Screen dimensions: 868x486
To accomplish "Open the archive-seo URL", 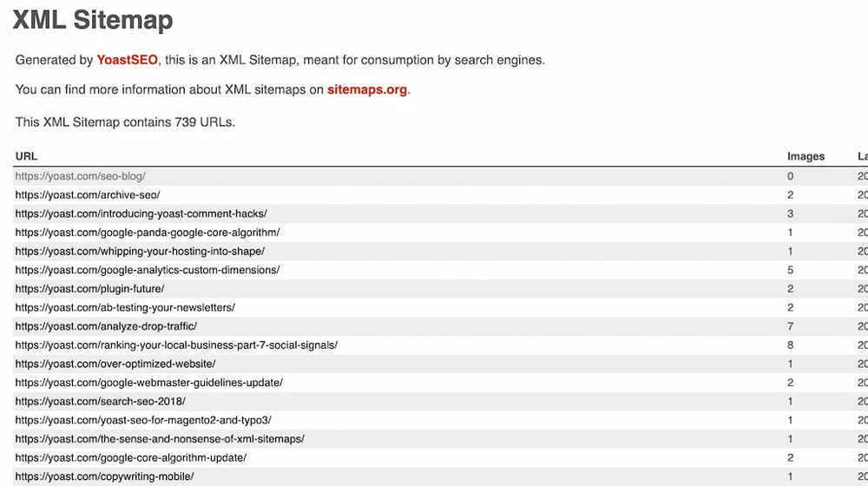I will click(88, 195).
